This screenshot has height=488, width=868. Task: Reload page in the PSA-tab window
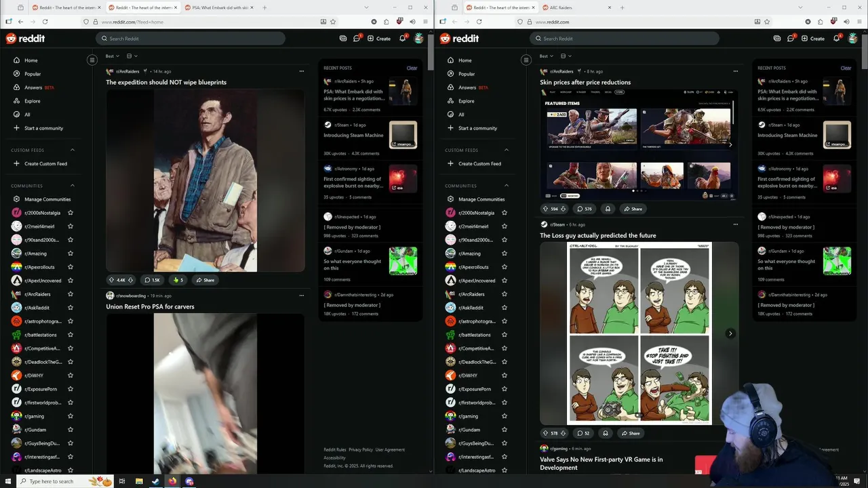click(x=45, y=22)
